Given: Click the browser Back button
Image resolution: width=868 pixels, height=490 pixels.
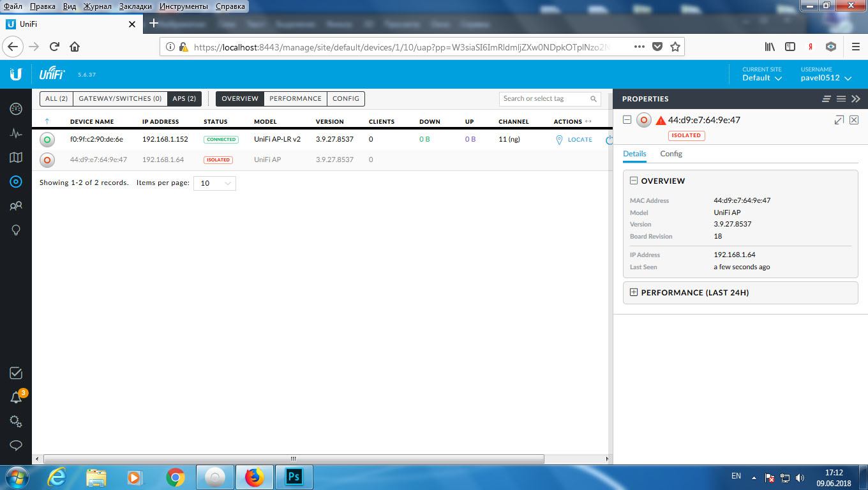Looking at the screenshot, I should pos(13,47).
